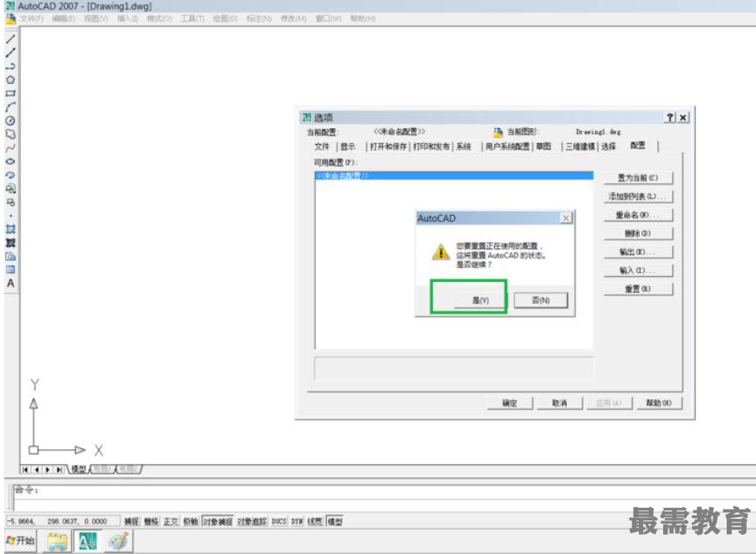756x554 pixels.
Task: Select the Hatch tool
Action: 11,229
